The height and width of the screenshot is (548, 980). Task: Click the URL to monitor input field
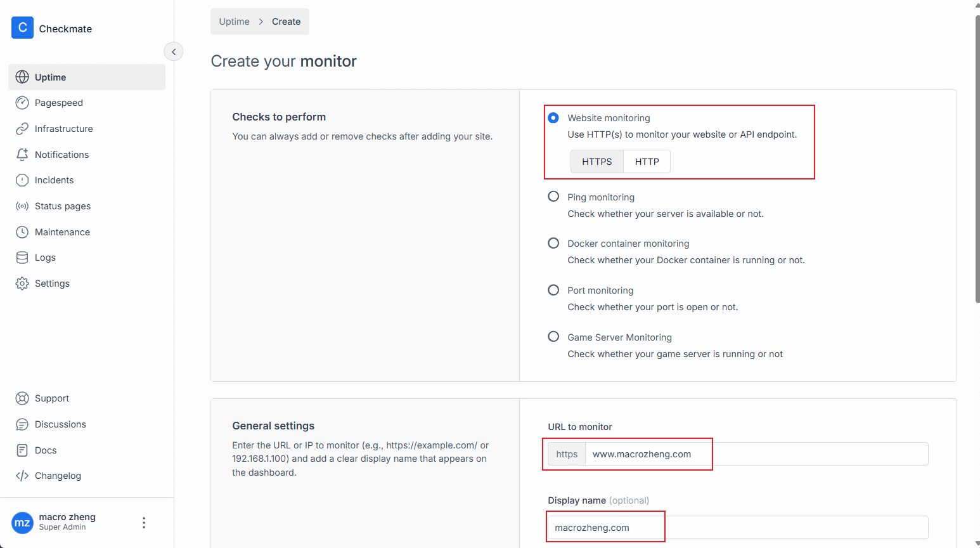point(754,454)
